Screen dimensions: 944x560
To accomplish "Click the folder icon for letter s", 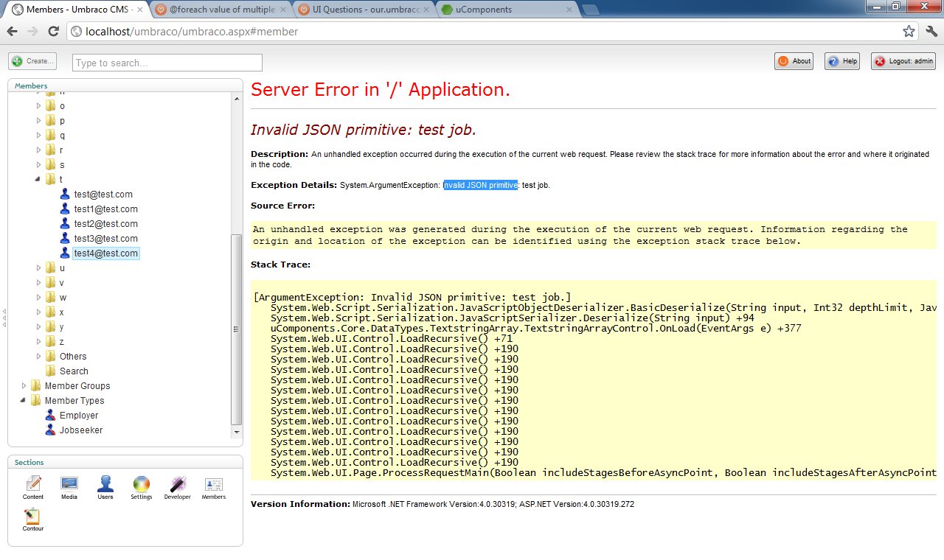I will (50, 165).
